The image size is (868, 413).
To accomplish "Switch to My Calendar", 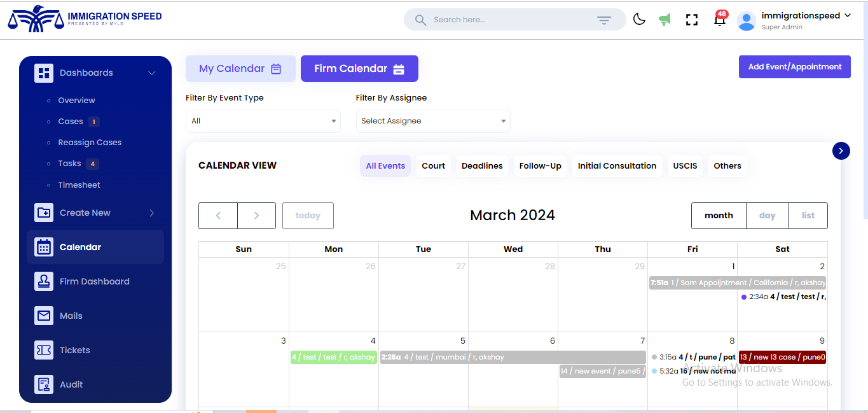I will (x=240, y=69).
